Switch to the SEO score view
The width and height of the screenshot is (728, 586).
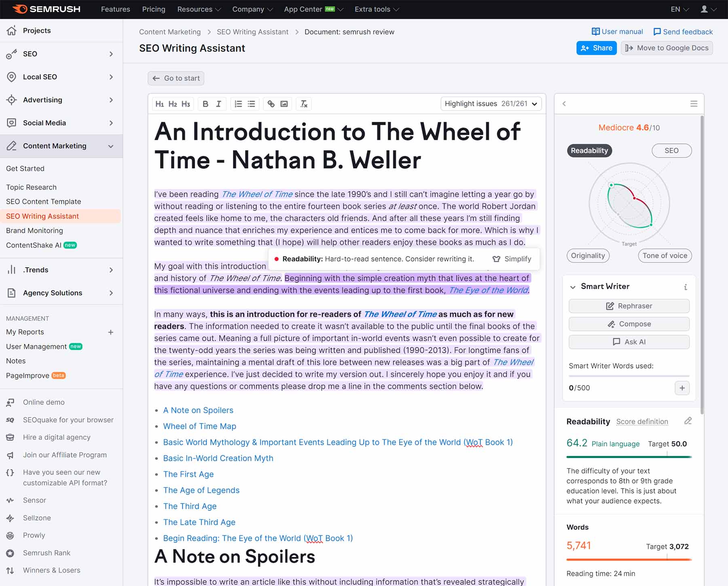click(x=671, y=150)
